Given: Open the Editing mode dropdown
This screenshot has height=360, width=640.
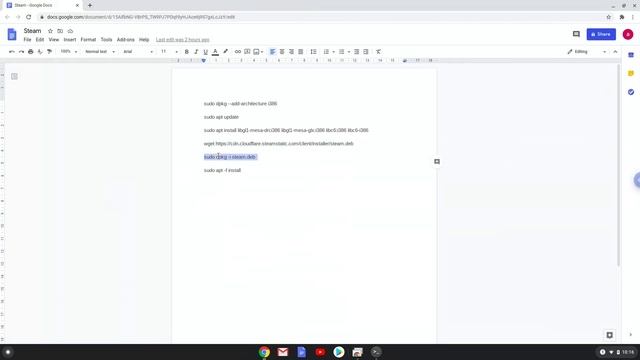Looking at the screenshot, I should pyautogui.click(x=587, y=52).
